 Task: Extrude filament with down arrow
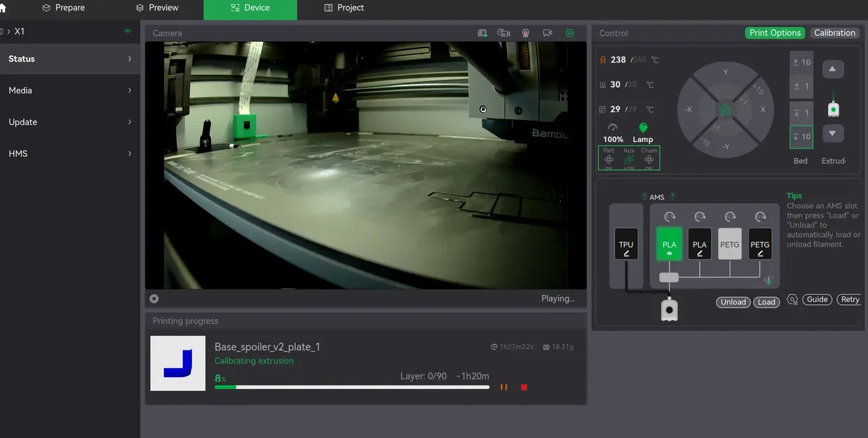(832, 133)
